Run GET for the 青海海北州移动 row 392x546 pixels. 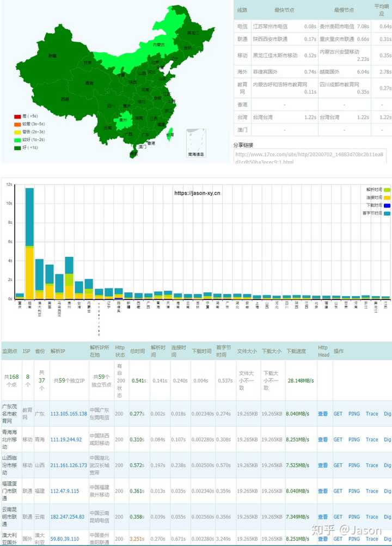pos(338,440)
